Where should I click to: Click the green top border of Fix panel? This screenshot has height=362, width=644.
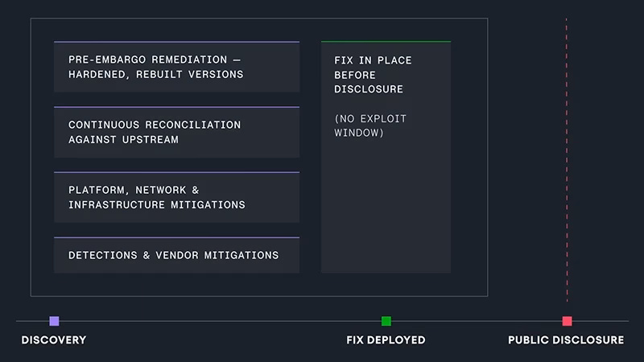386,42
